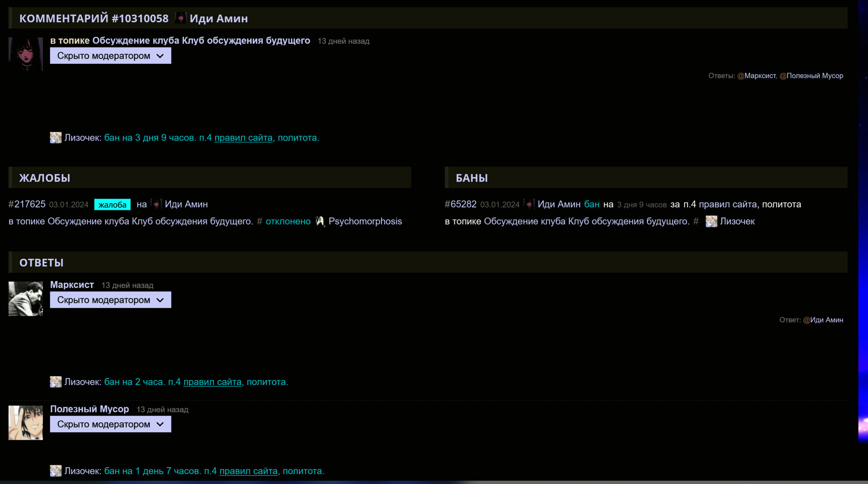The height and width of the screenshot is (484, 868).
Task: Expand hidden comment by Иди Амин
Action: point(110,56)
